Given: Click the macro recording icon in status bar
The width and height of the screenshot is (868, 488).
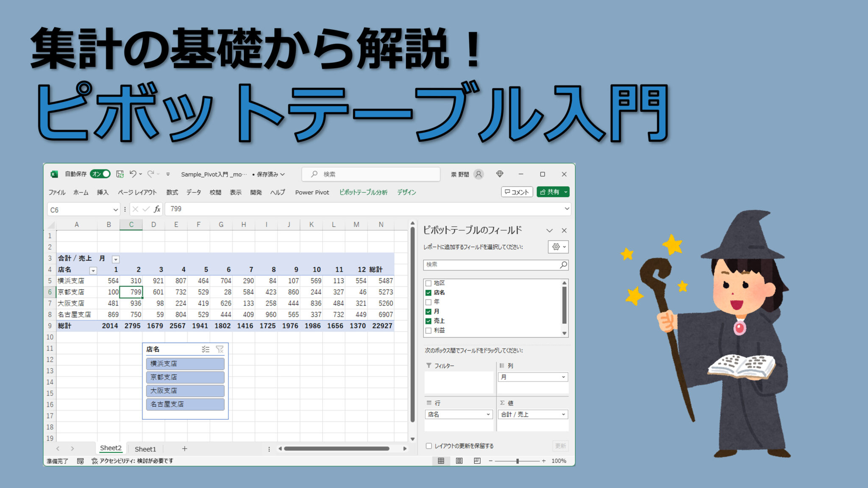Looking at the screenshot, I should coord(81,461).
